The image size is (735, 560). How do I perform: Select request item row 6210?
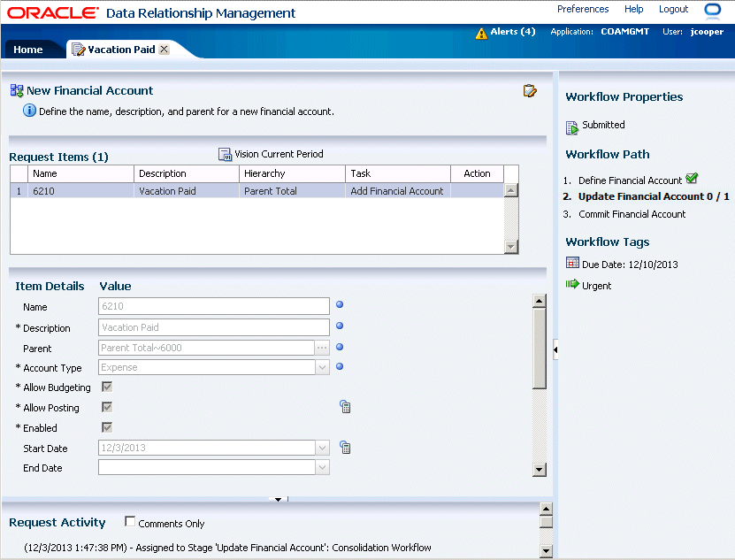point(256,190)
